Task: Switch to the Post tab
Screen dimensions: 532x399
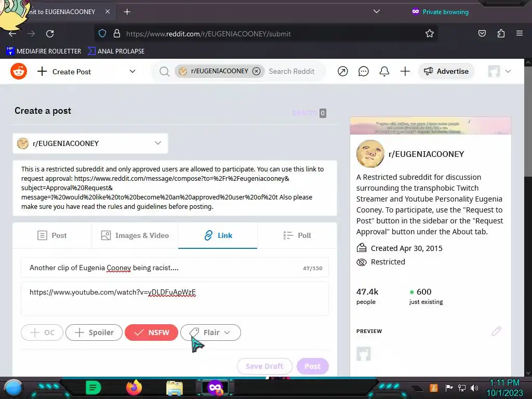Action: [x=52, y=235]
